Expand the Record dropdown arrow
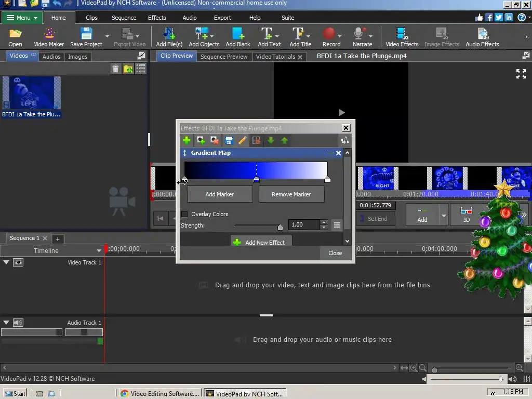This screenshot has width=532, height=399. tap(339, 36)
